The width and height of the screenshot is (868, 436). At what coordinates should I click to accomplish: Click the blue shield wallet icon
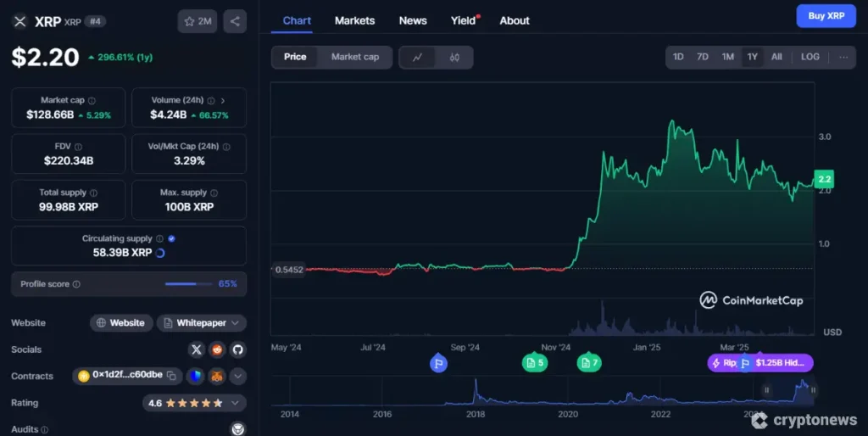point(196,376)
